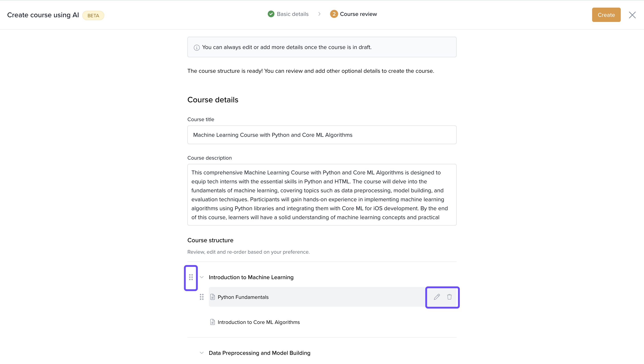Image resolution: width=644 pixels, height=364 pixels.
Task: Click drag handle beside Python Fundamentals lesson
Action: coord(201,297)
